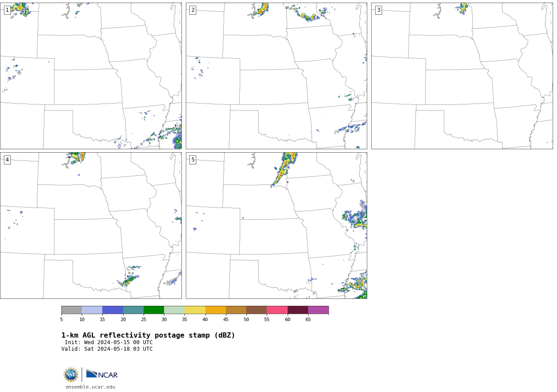
Task: Click the pale green 30-35 dBZ swatch
Action: (174, 310)
